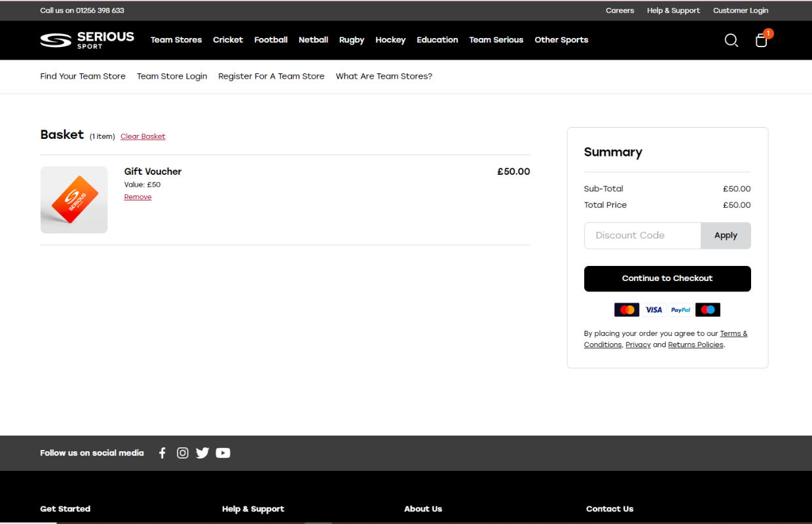Go to the Rugby section
Viewport: 812px width, 524px height.
[352, 40]
